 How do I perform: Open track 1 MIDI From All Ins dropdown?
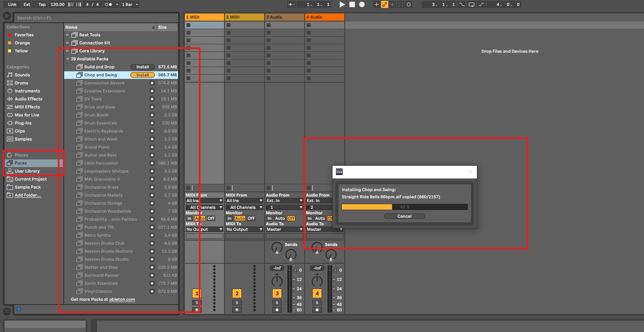click(x=204, y=201)
